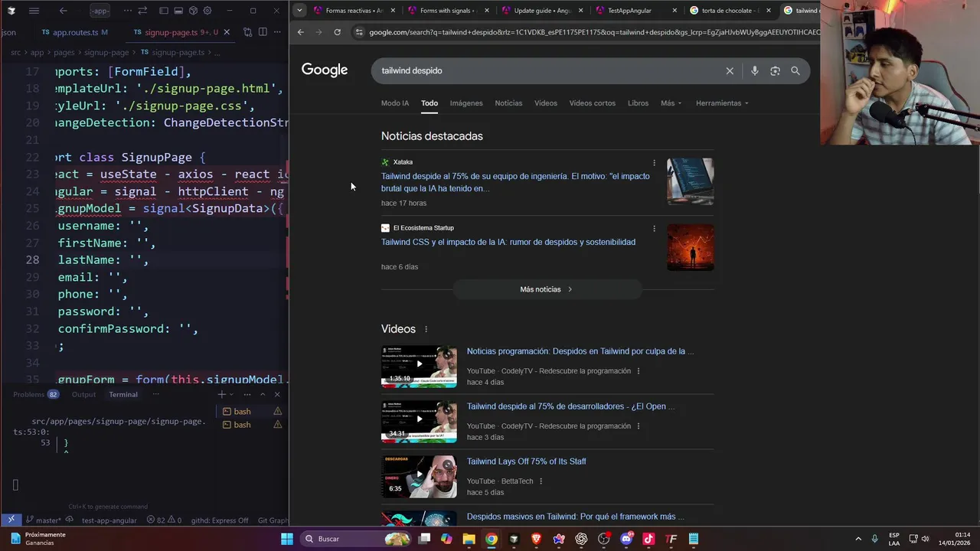View site information icon in address bar
The height and width of the screenshot is (551, 980).
(359, 32)
